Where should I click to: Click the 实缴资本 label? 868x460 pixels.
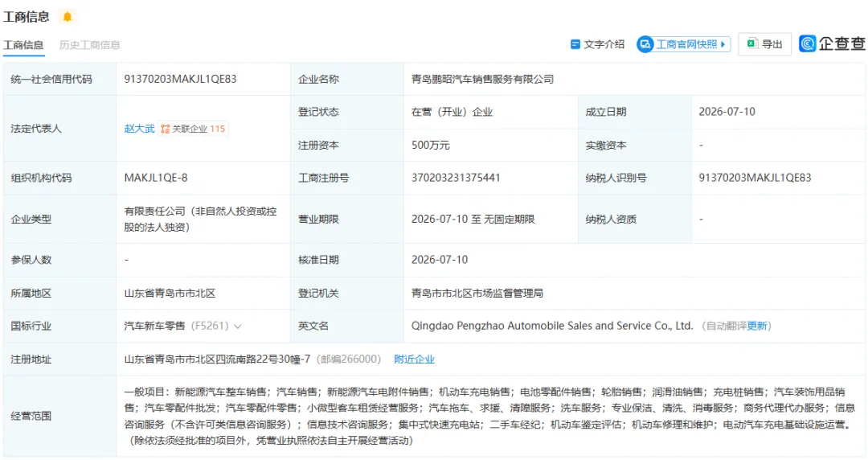pos(606,146)
